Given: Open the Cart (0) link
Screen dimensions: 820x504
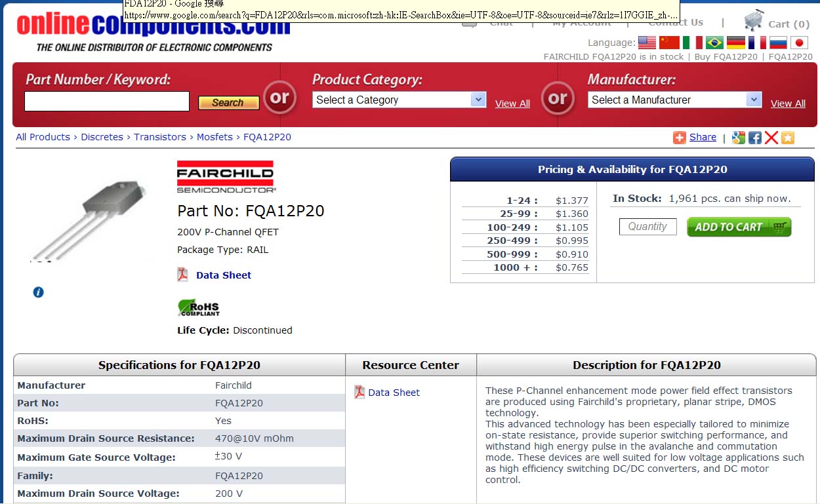Looking at the screenshot, I should coord(789,24).
